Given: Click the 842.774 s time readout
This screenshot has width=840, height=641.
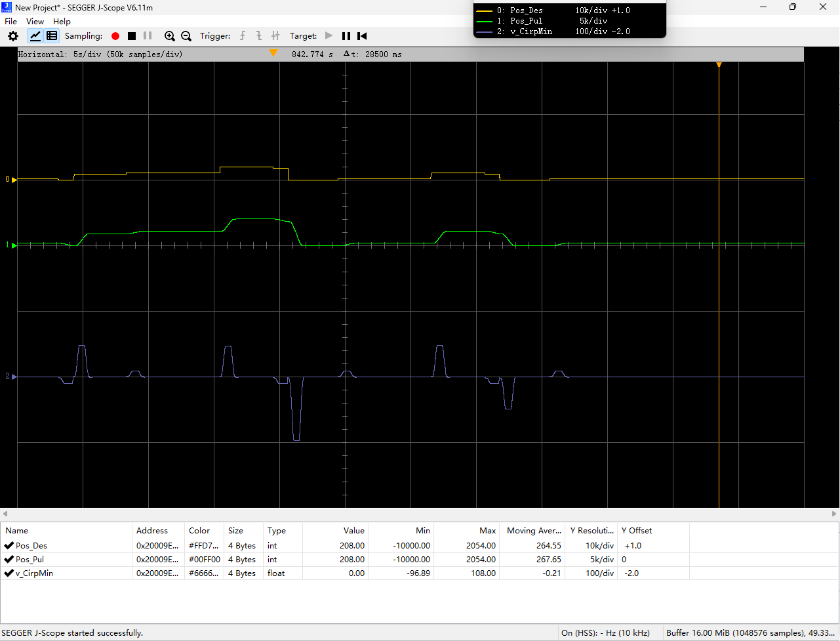Looking at the screenshot, I should point(312,54).
